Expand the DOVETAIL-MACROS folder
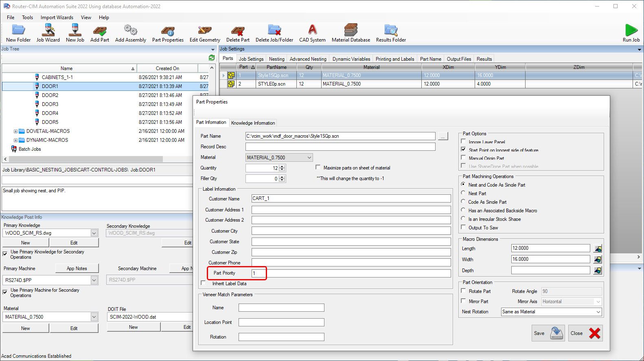This screenshot has width=644, height=361. 15,131
